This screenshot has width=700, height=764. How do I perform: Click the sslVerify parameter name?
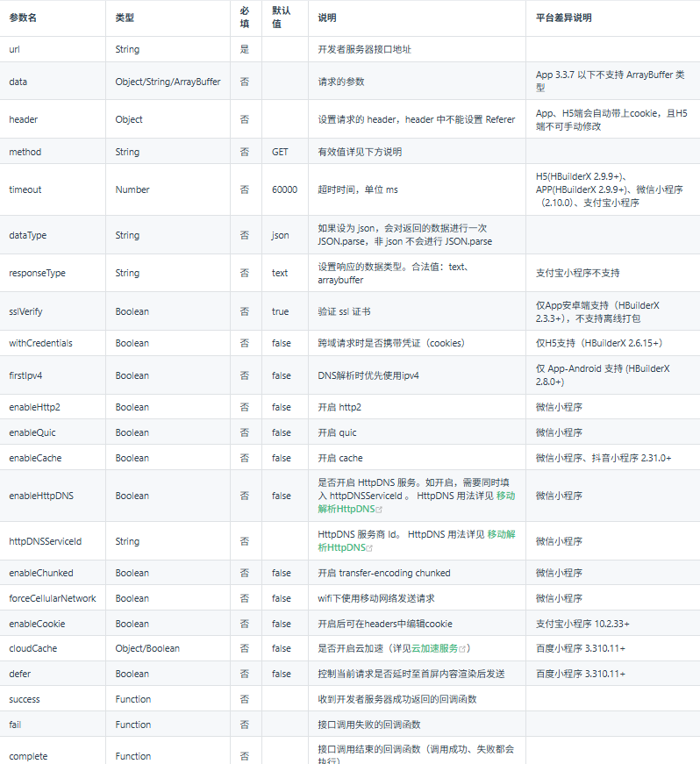[x=25, y=311]
